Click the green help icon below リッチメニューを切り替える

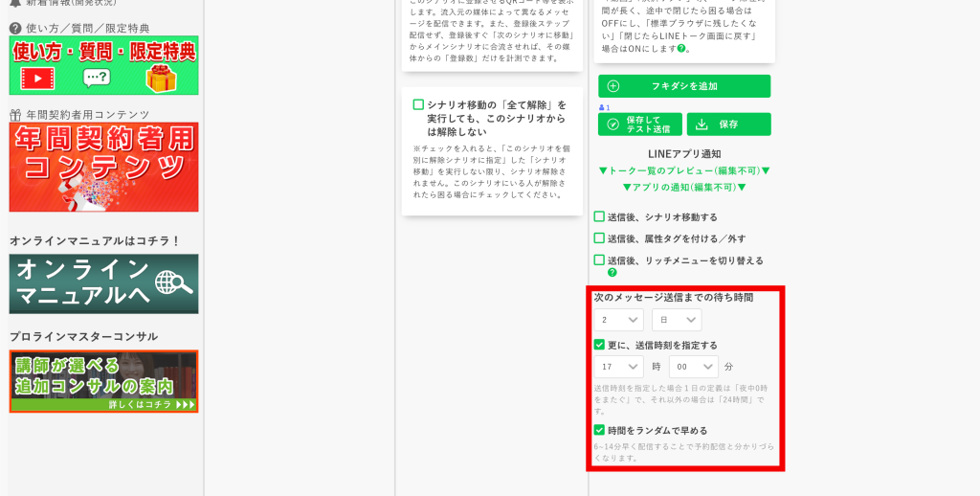[x=612, y=273]
